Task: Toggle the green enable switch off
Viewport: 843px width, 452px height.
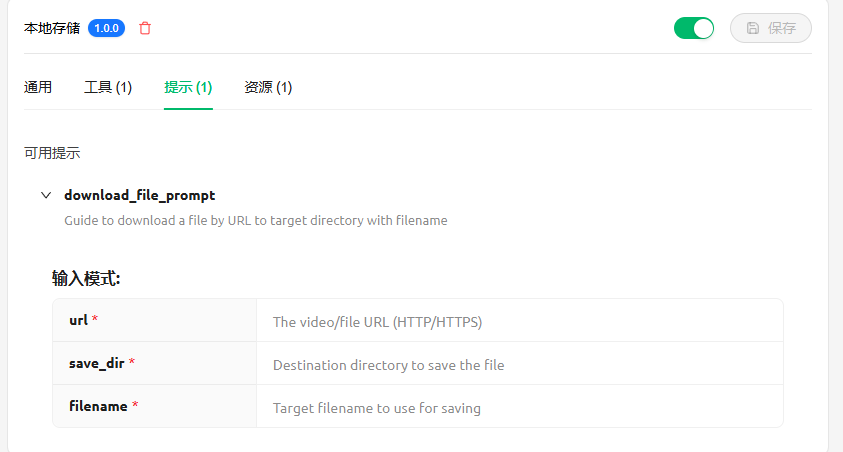Action: click(694, 28)
